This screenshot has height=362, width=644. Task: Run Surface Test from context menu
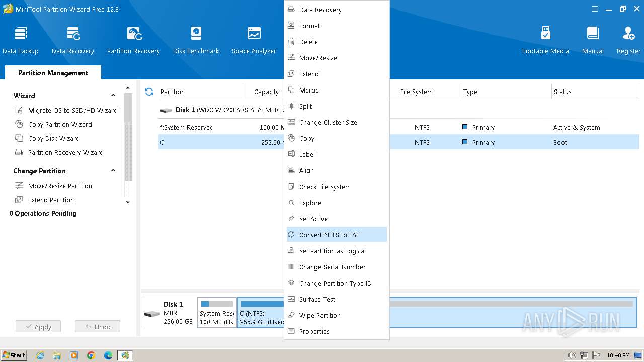tap(337, 299)
